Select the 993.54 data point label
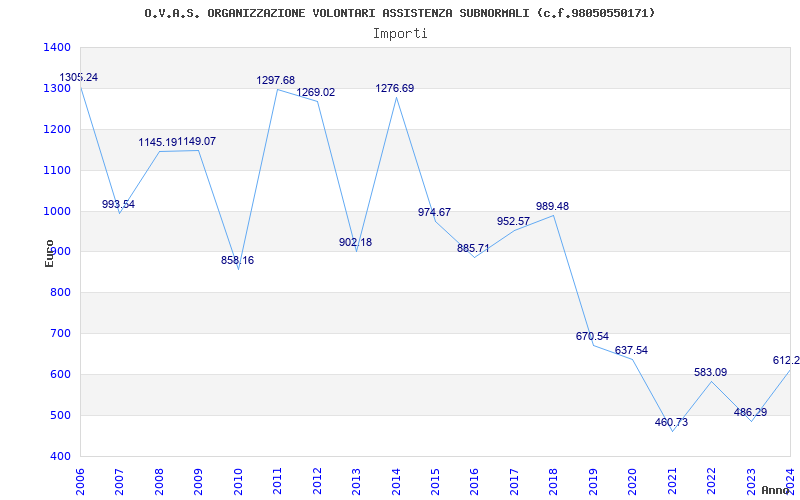 point(118,205)
